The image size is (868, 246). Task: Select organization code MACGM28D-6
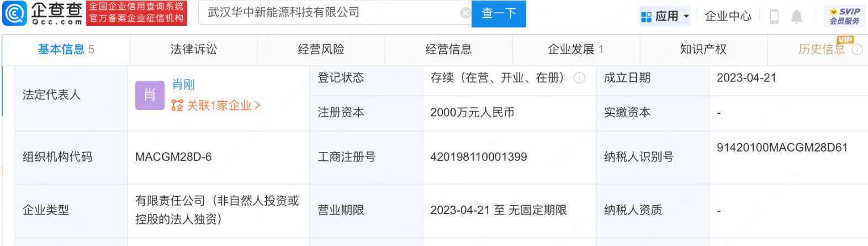pyautogui.click(x=173, y=157)
